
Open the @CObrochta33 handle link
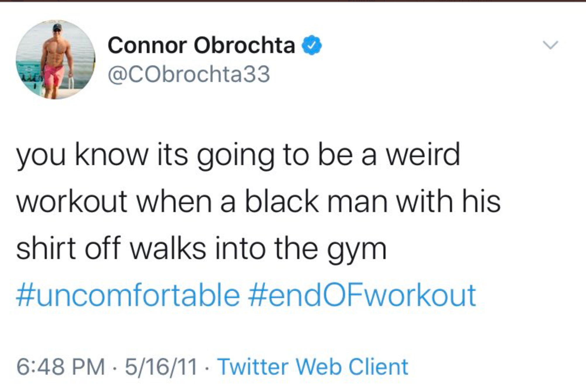point(189,74)
